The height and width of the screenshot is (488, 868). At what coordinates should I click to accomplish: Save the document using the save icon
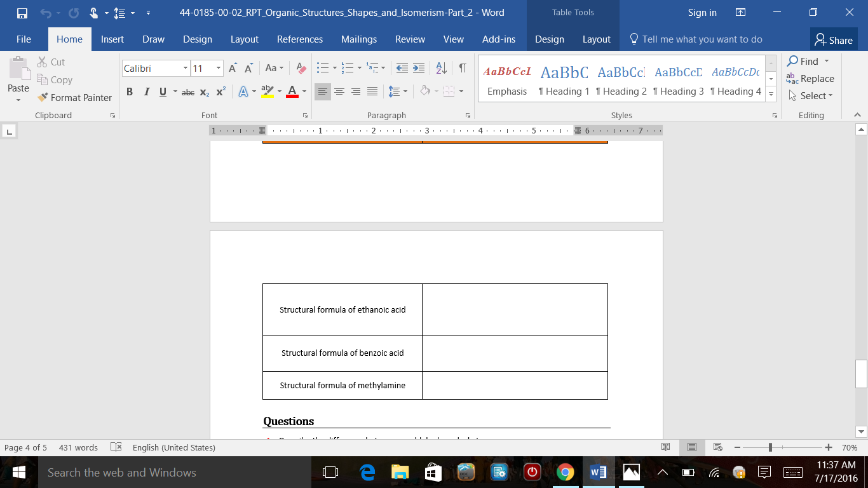point(22,13)
